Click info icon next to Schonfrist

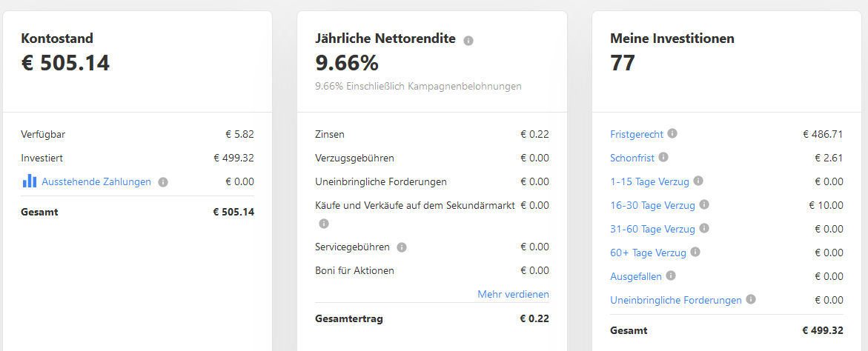pyautogui.click(x=663, y=157)
